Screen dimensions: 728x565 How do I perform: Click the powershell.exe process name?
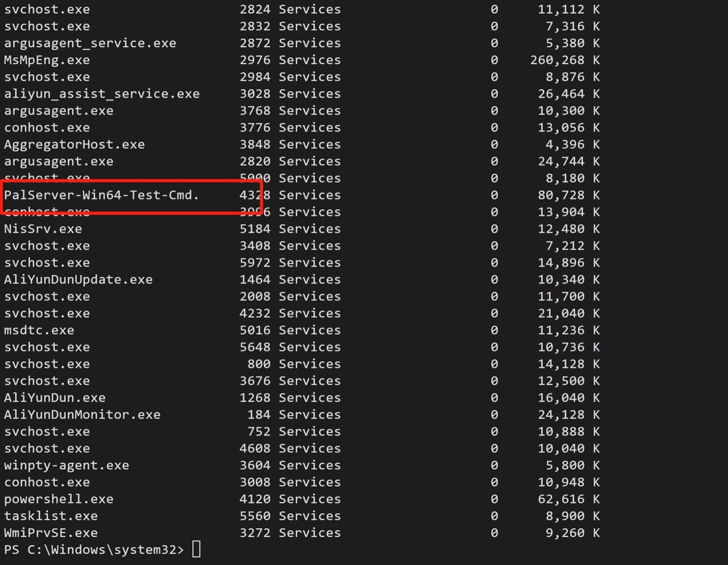point(58,499)
